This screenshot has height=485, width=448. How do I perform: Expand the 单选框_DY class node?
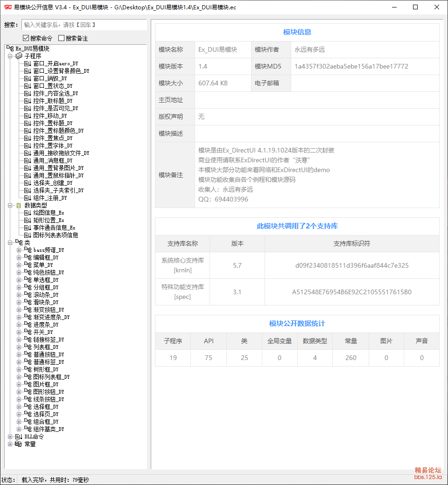coord(19,280)
